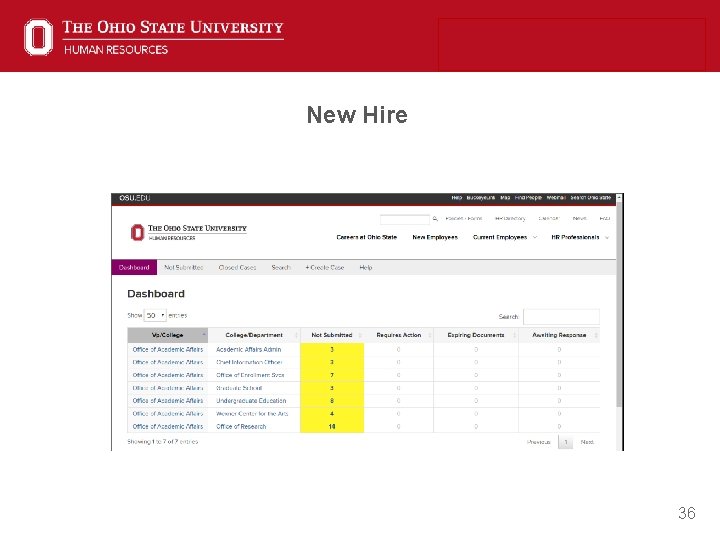Click the yellow Not Submitted cell showing 10
720x540 pixels.
pyautogui.click(x=332, y=427)
